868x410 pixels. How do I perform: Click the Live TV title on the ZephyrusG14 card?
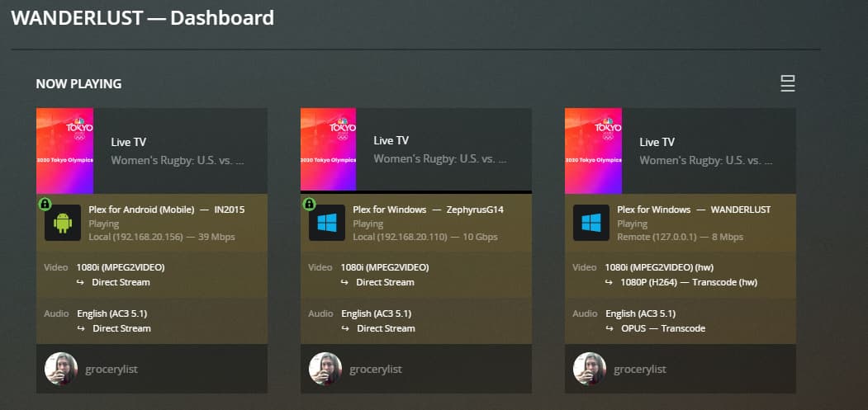391,140
